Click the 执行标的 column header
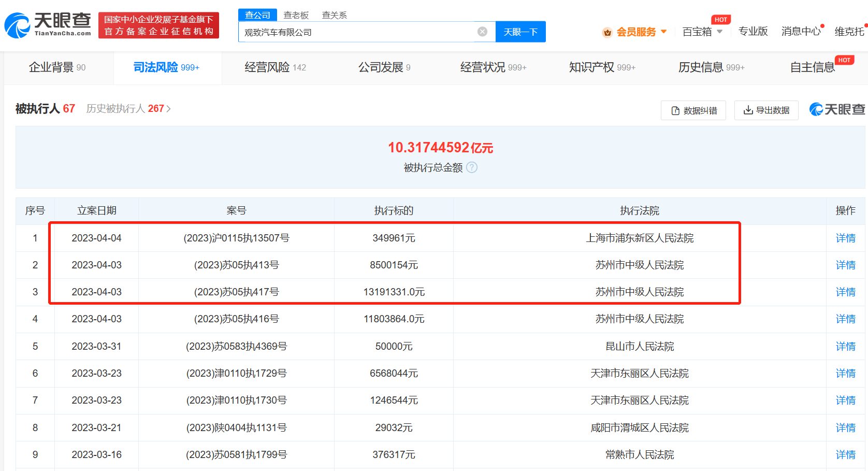Screen dimensions: 868x471 [394, 210]
